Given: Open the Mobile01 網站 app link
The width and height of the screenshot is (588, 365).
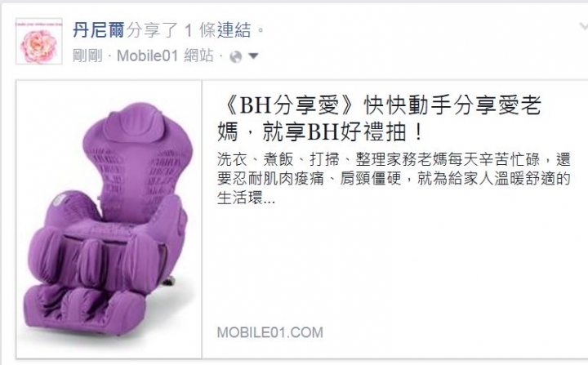Looking at the screenshot, I should (x=165, y=56).
